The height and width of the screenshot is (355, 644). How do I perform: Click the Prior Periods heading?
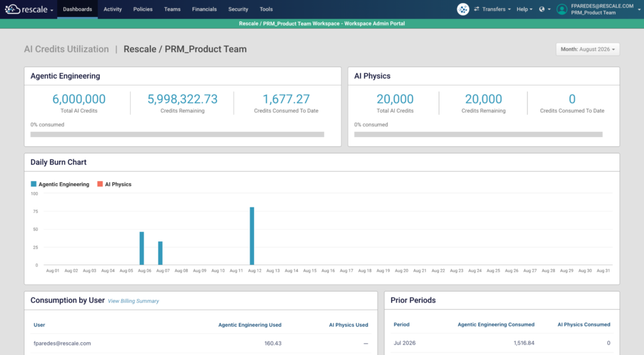click(413, 300)
